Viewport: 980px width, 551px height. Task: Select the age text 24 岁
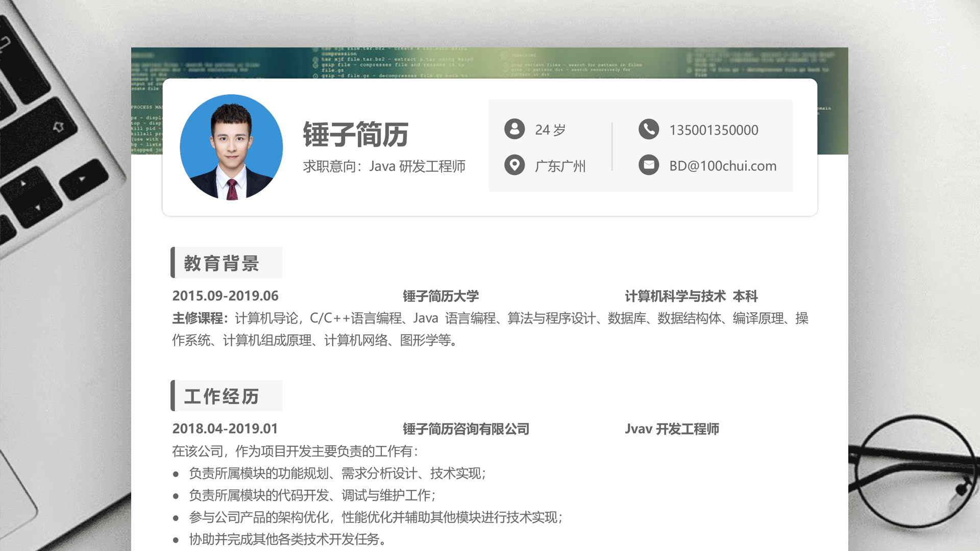tap(550, 130)
